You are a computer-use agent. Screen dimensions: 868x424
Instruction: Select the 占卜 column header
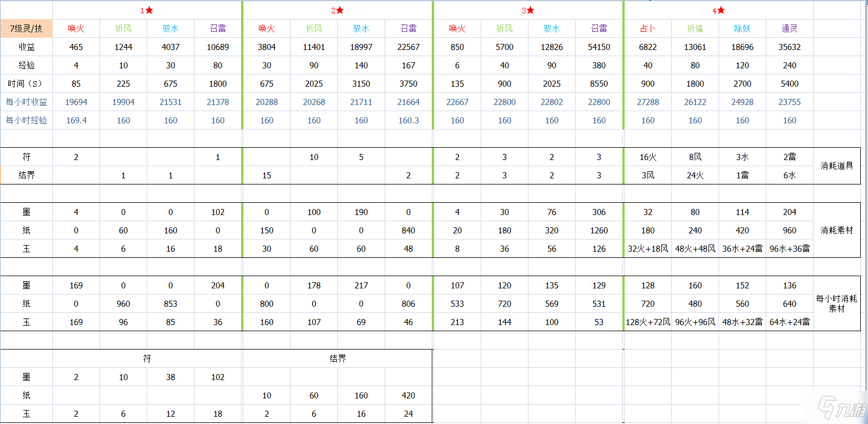[x=648, y=29]
